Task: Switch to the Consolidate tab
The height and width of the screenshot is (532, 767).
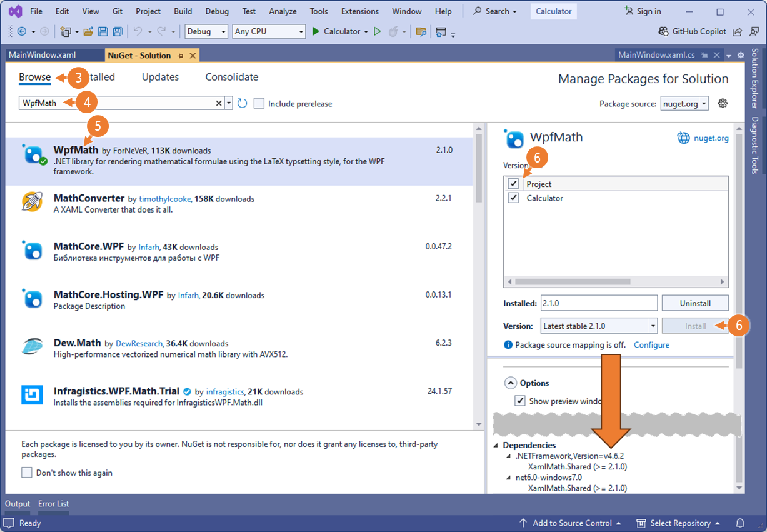Action: pyautogui.click(x=232, y=77)
